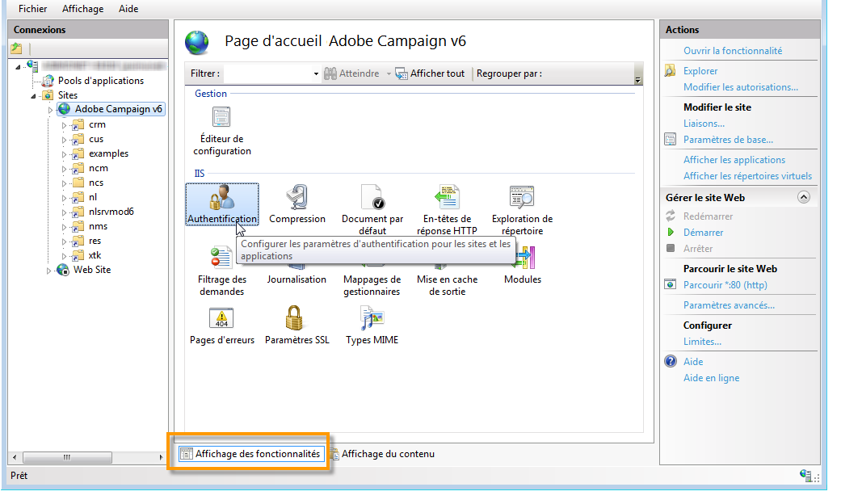Click the green Démarrer play icon
Viewport: 841px width, 504px height.
pyautogui.click(x=671, y=232)
